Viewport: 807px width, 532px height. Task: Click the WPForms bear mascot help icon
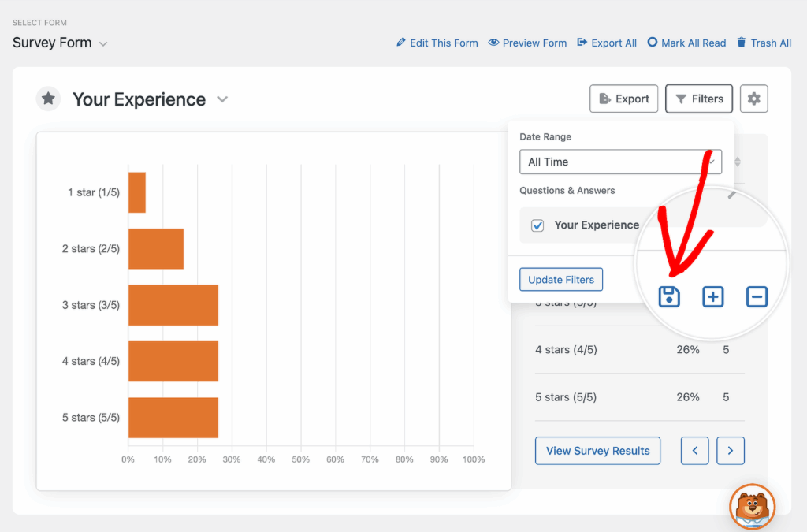coord(752,506)
